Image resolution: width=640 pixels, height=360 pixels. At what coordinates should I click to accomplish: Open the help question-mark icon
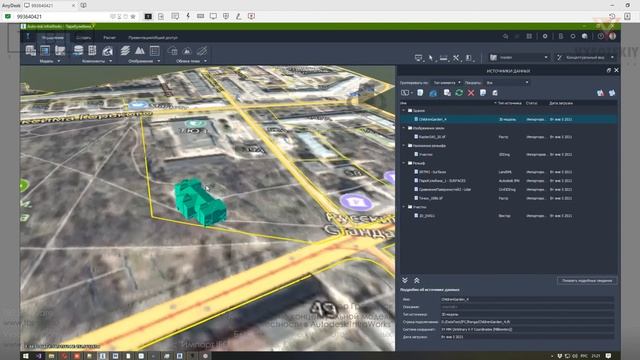pos(601,36)
